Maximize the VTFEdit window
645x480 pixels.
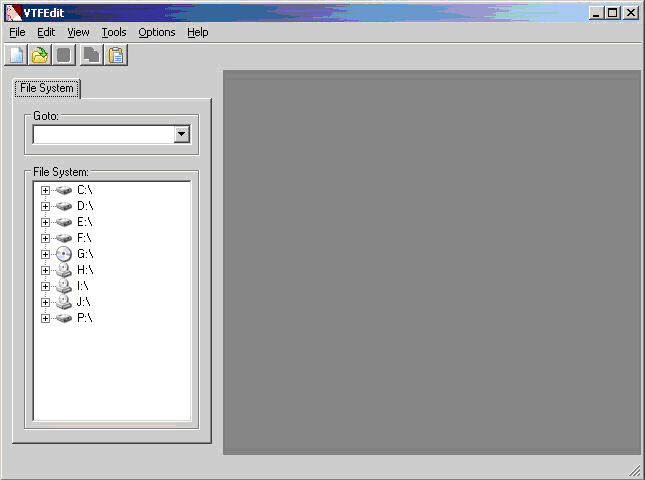pos(613,13)
